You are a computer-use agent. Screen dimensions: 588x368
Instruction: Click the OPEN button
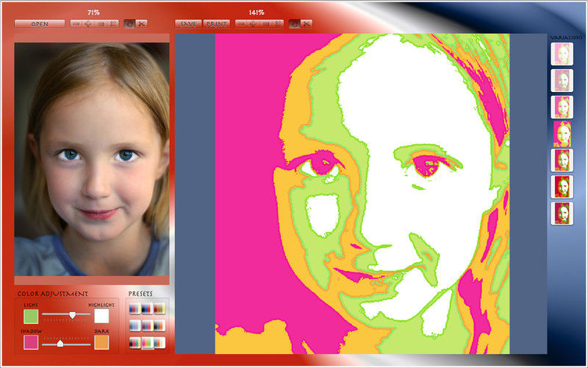click(x=40, y=24)
